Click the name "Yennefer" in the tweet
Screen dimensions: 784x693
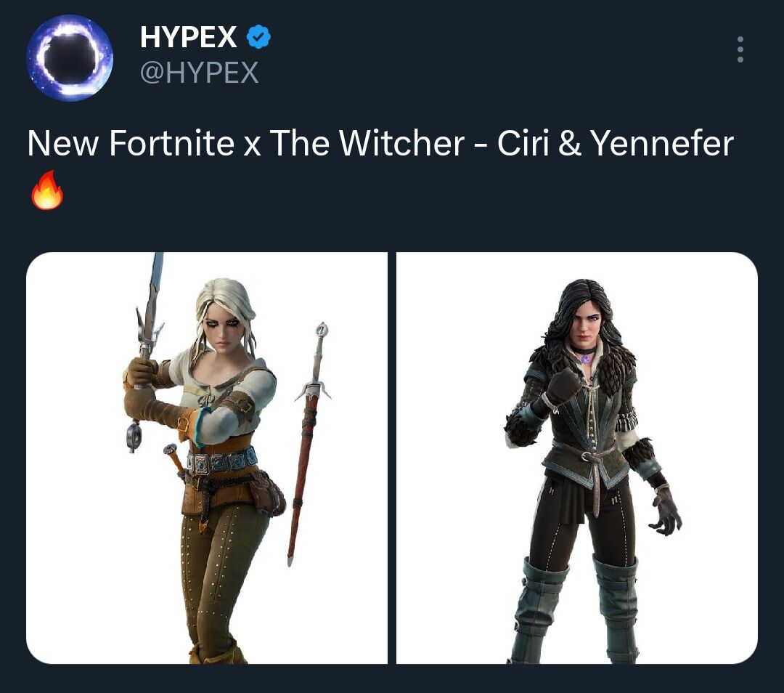(x=662, y=144)
